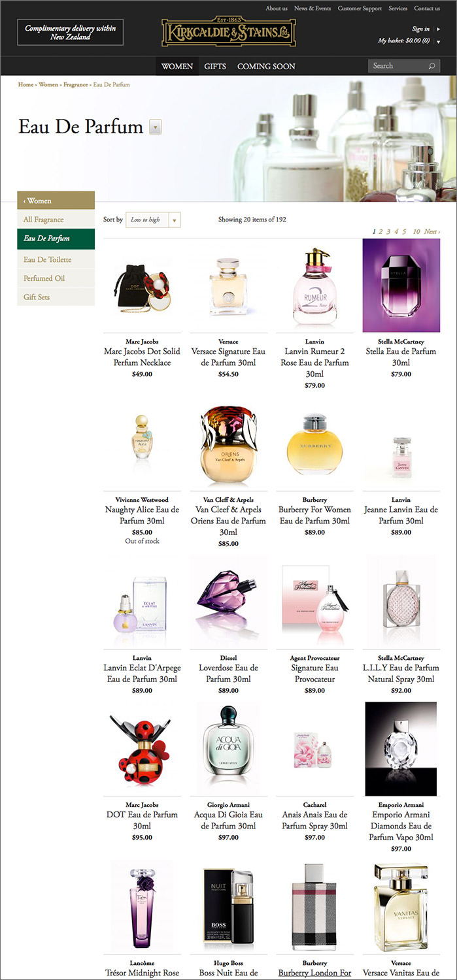Jump to page 3 of results
The height and width of the screenshot is (980, 457).
[388, 231]
